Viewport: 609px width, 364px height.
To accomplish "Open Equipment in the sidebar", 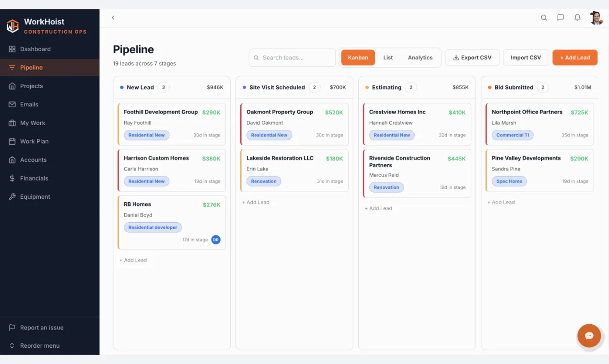I will [x=50, y=196].
